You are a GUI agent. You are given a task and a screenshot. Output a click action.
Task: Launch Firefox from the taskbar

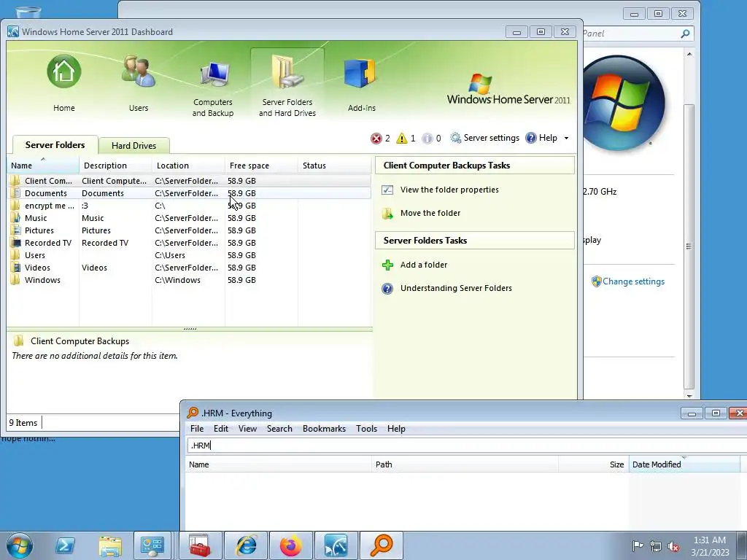[x=290, y=545]
